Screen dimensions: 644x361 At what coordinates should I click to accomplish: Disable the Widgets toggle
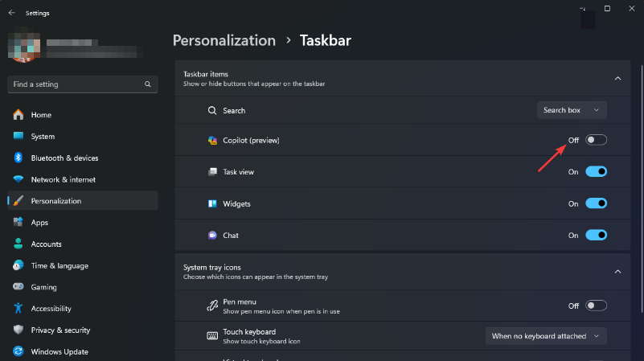(x=596, y=203)
